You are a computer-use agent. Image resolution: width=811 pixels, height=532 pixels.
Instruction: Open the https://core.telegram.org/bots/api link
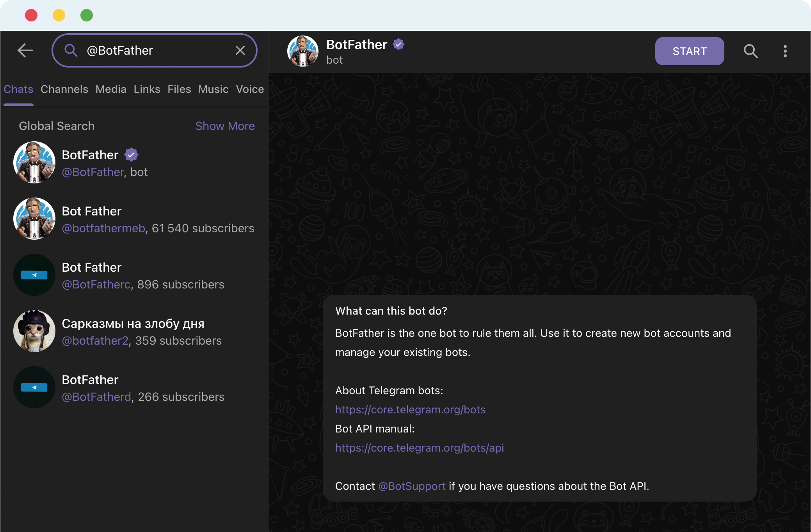pos(420,448)
